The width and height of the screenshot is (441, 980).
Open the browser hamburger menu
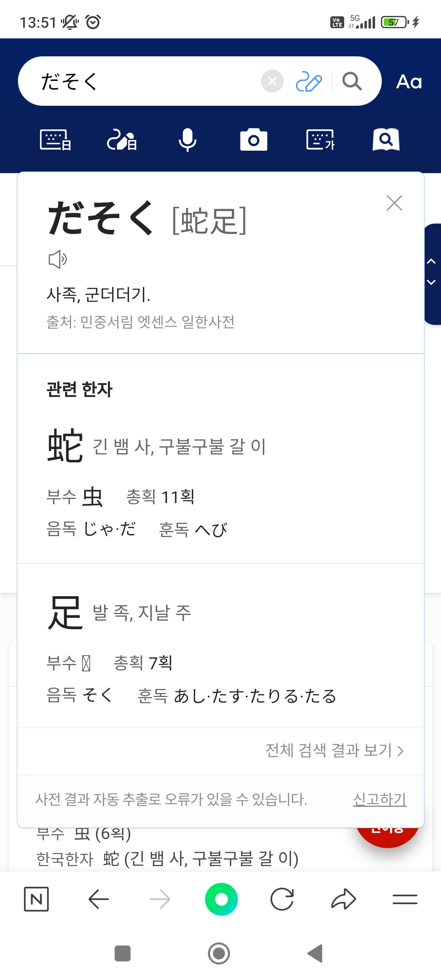(405, 899)
